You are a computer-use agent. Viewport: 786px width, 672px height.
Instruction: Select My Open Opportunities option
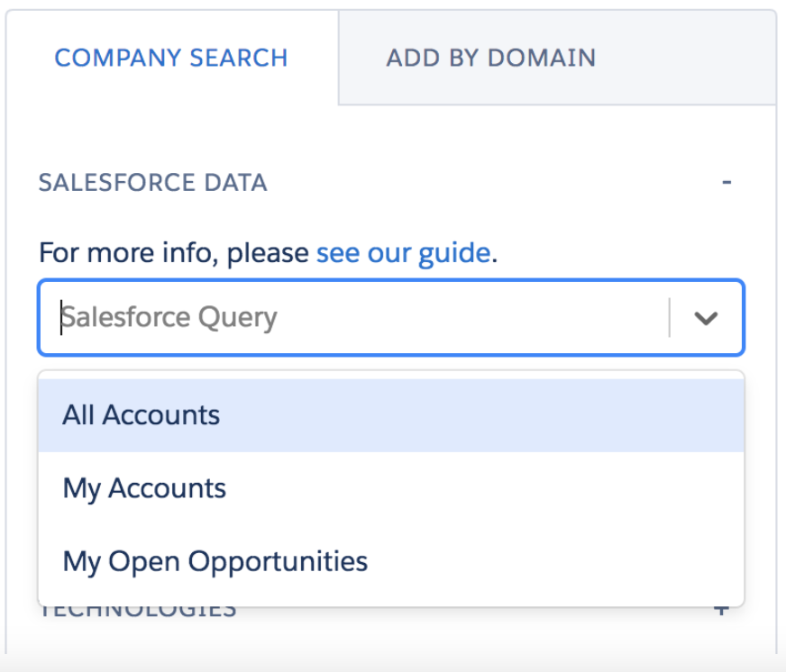coord(391,561)
